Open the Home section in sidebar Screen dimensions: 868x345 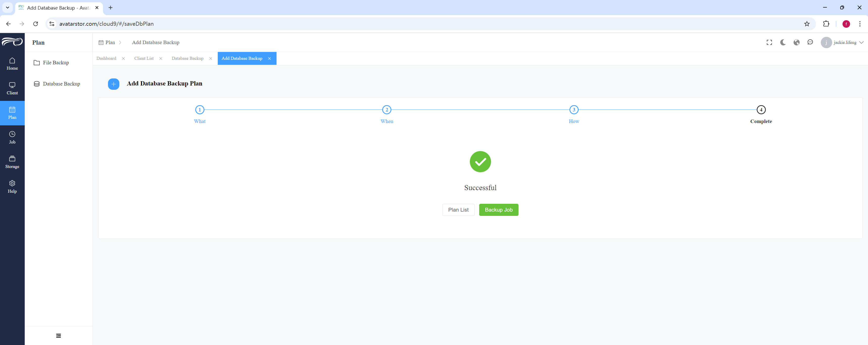tap(12, 64)
